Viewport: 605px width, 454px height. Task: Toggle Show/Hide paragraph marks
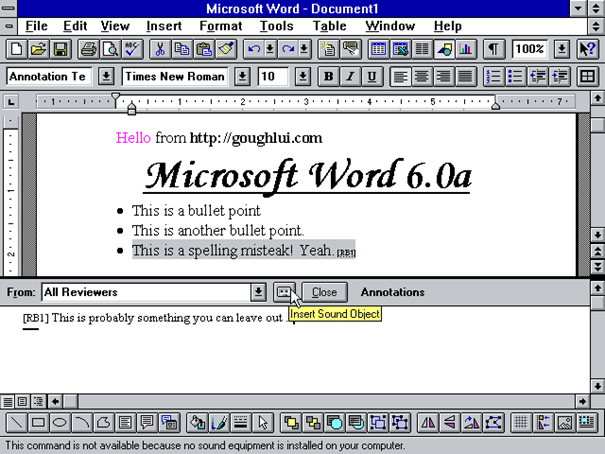pyautogui.click(x=493, y=49)
